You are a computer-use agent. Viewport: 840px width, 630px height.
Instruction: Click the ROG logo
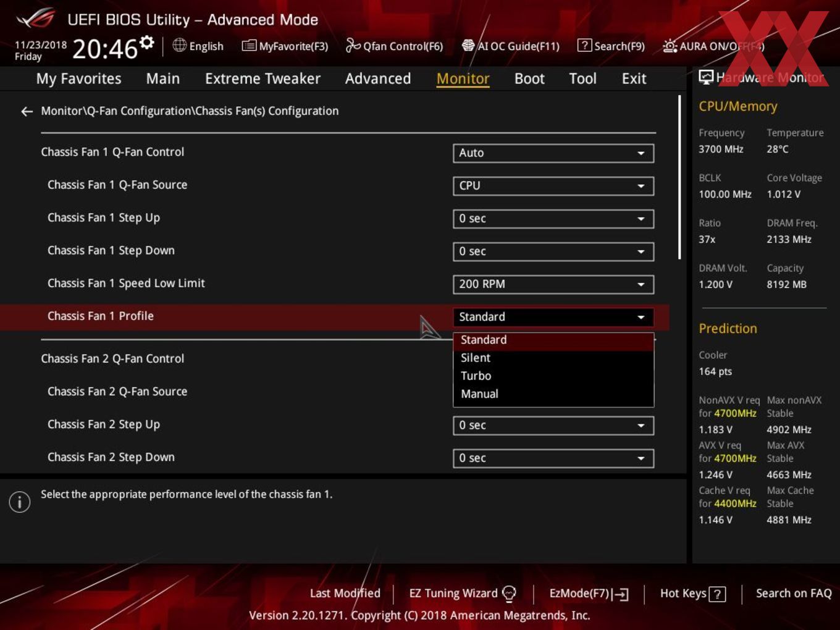tap(35, 19)
